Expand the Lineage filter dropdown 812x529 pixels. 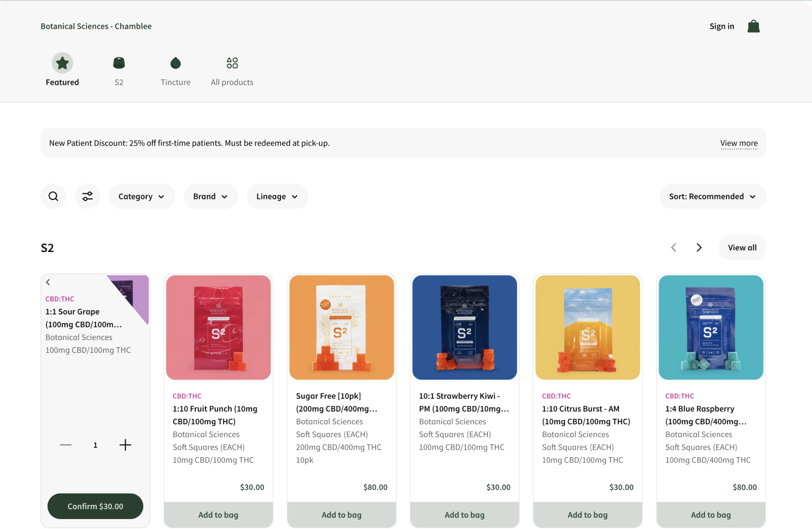pos(278,196)
